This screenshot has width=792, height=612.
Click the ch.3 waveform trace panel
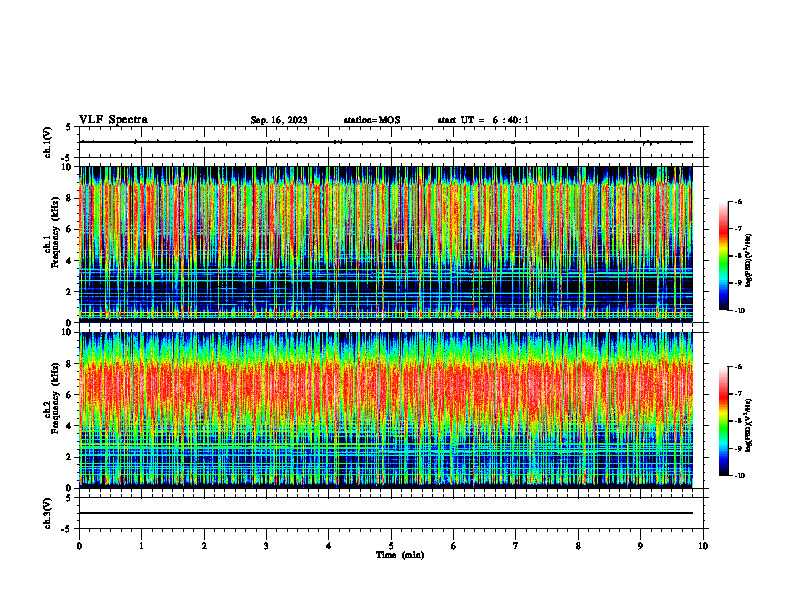[391, 513]
